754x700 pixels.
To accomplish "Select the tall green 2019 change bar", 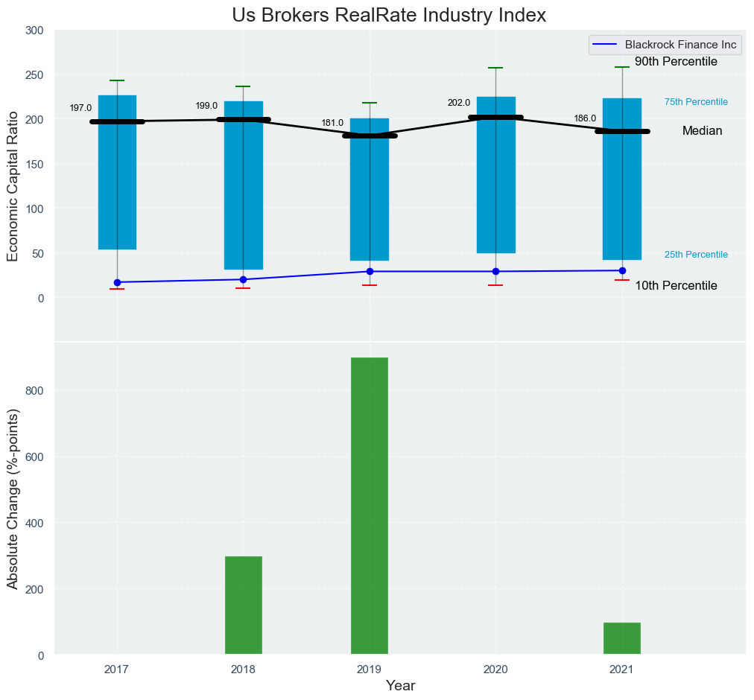I will 370,506.
